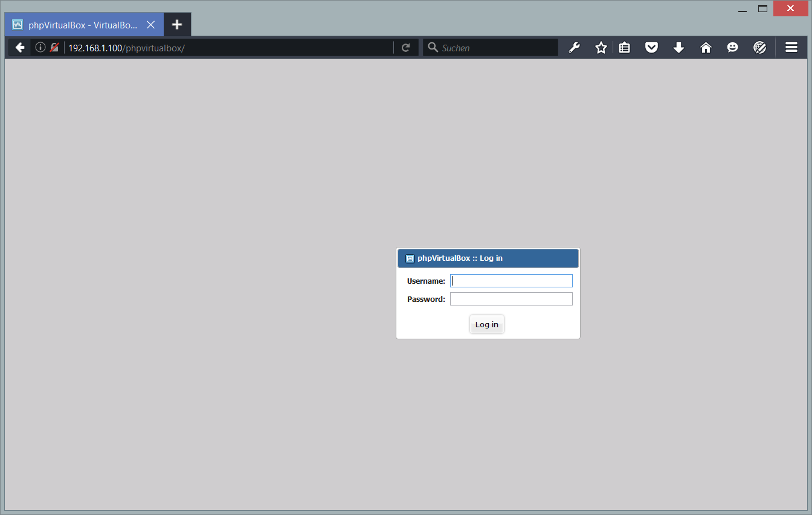Maximize the browser window
Viewport: 812px width, 515px height.
click(762, 8)
